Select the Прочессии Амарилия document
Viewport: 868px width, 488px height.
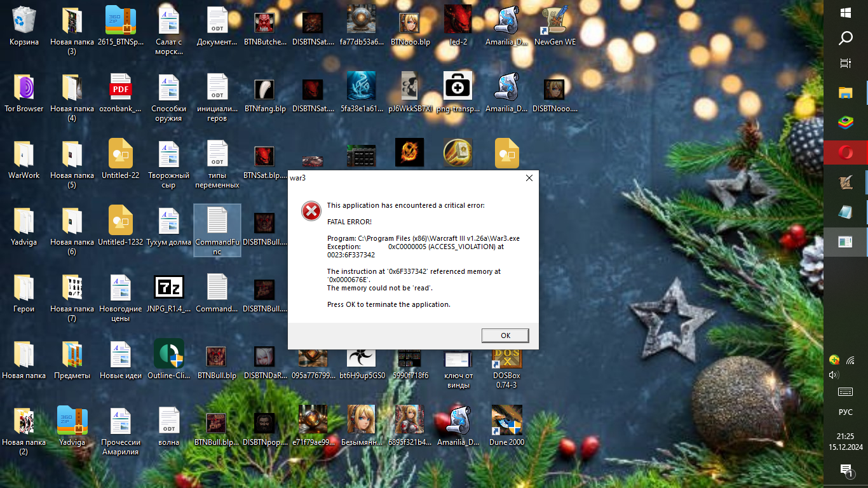coord(121,432)
